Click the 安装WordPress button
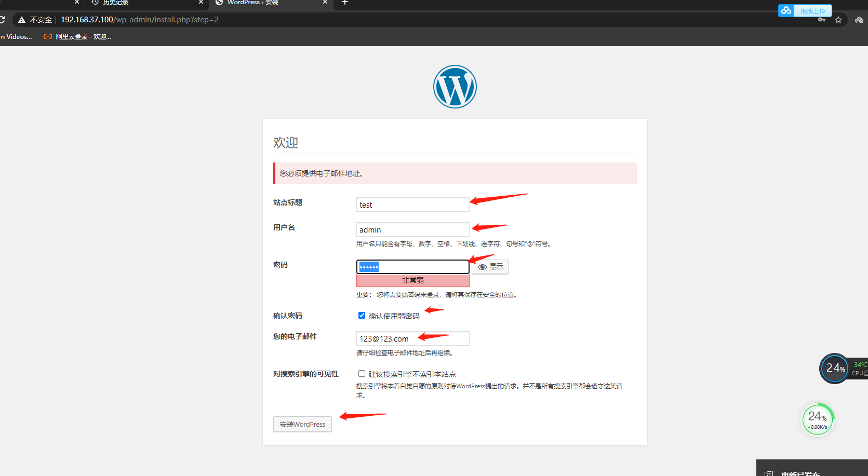Screen dimensions: 868x476 click(302, 424)
